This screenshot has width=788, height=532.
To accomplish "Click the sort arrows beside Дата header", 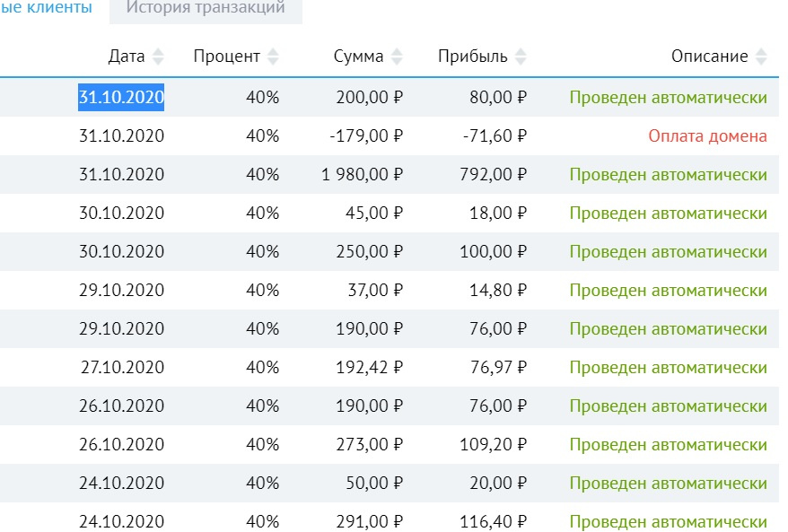I will coord(158,57).
